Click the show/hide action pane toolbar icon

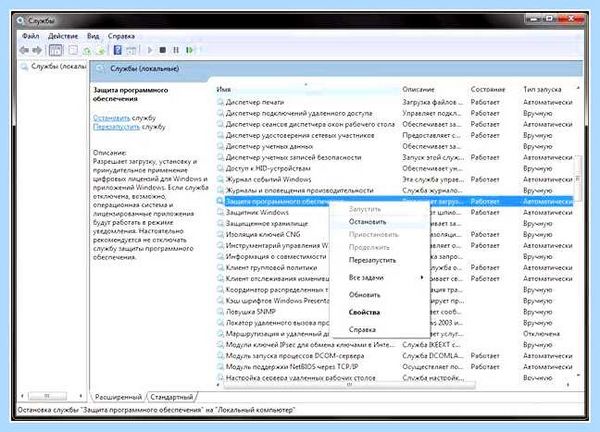pos(131,50)
